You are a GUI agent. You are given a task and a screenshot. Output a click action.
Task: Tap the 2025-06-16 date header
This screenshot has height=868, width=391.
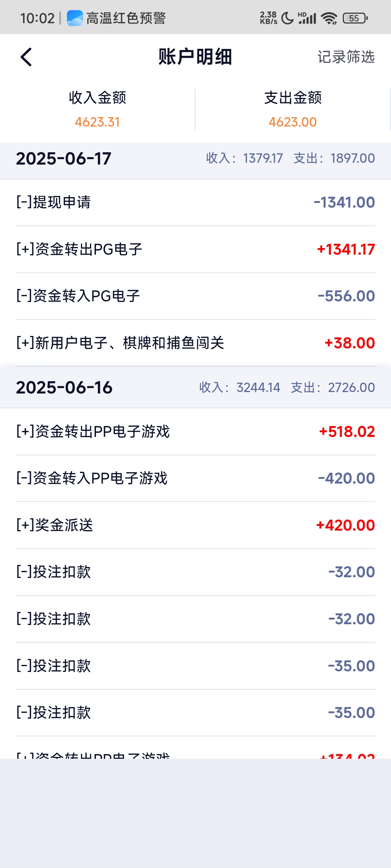pos(64,388)
